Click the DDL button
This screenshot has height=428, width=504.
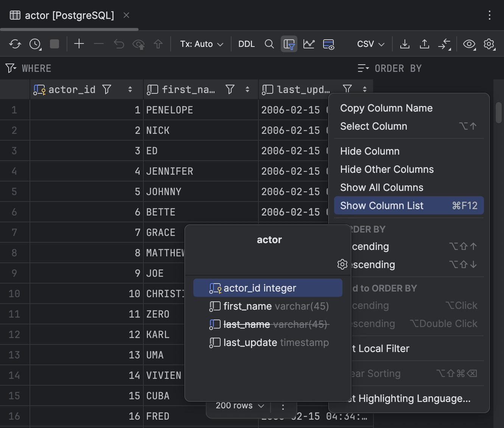[x=246, y=44]
